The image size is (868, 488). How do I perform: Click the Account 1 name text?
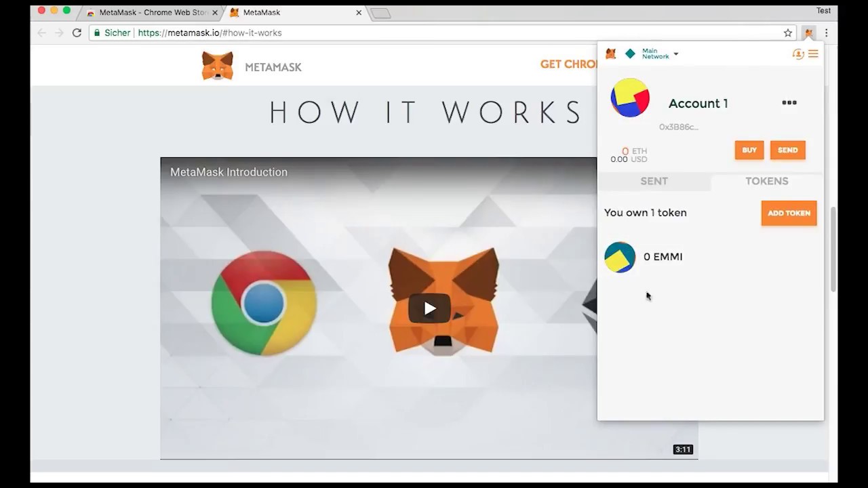pos(698,103)
